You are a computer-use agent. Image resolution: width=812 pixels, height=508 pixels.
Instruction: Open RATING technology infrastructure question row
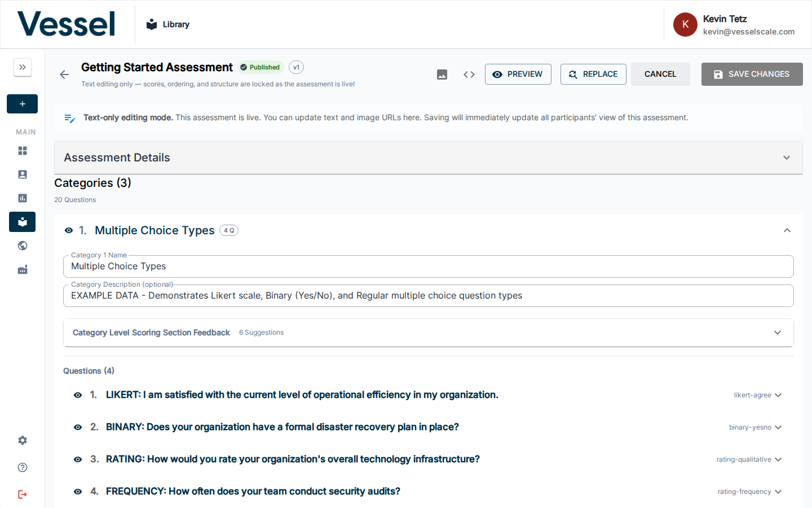tap(429, 459)
